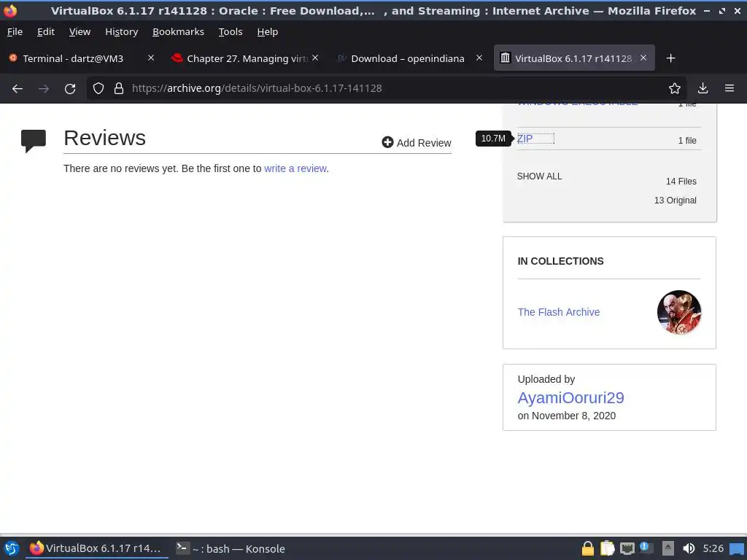View site security padlock info

coord(119,88)
